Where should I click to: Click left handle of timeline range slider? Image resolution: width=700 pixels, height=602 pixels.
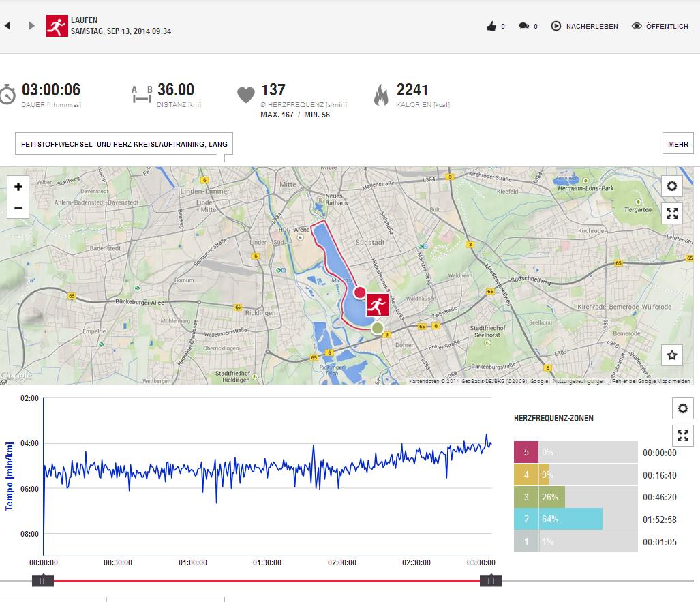click(42, 581)
